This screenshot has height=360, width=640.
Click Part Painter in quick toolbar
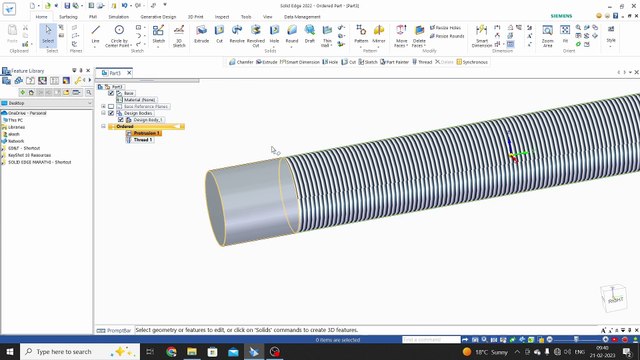(x=394, y=62)
